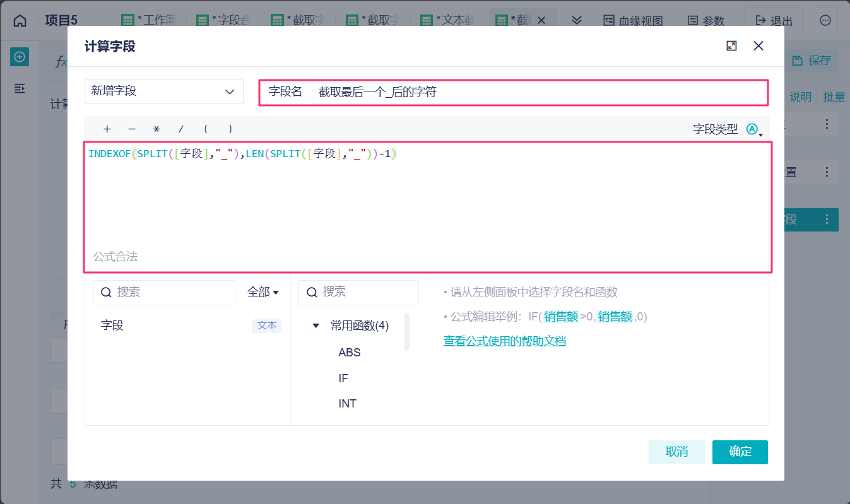The width and height of the screenshot is (850, 504).
Task: Open the 全部 filter dropdown
Action: [263, 292]
